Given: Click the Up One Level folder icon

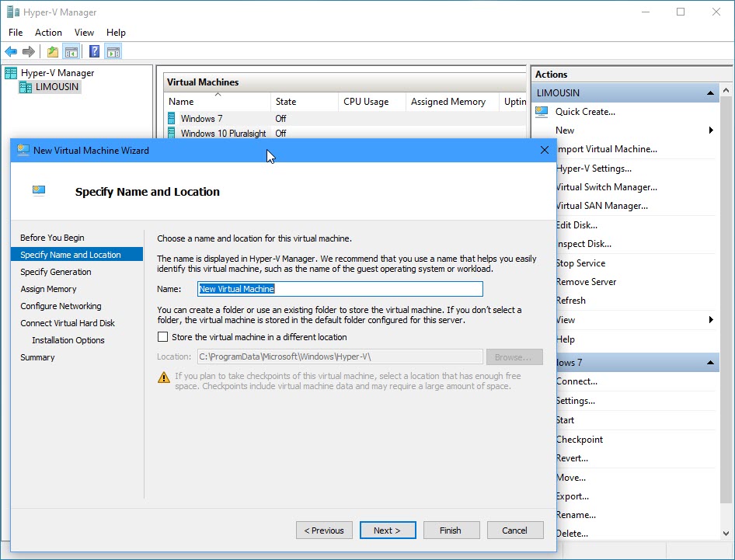Looking at the screenshot, I should point(52,52).
